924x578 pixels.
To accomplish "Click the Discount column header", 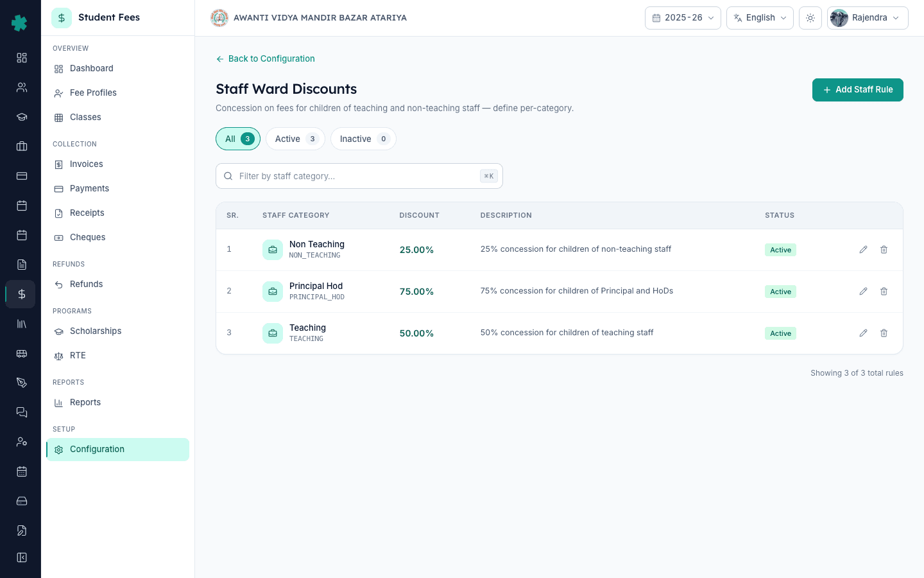I will (x=419, y=215).
